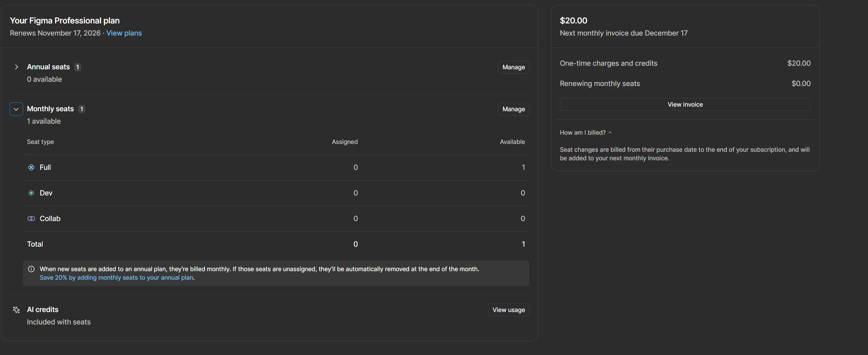Click Total row assigned value 0
The width and height of the screenshot is (868, 355).
(x=356, y=244)
